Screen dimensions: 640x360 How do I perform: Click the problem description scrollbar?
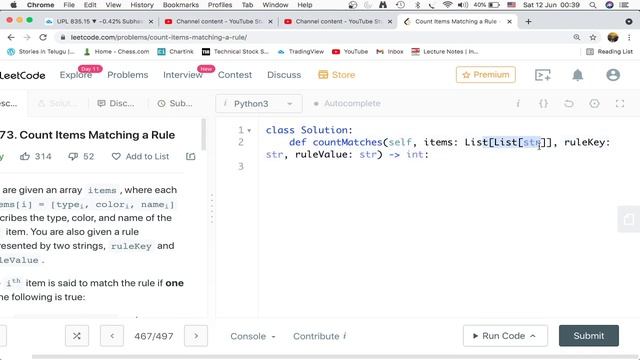[204, 135]
